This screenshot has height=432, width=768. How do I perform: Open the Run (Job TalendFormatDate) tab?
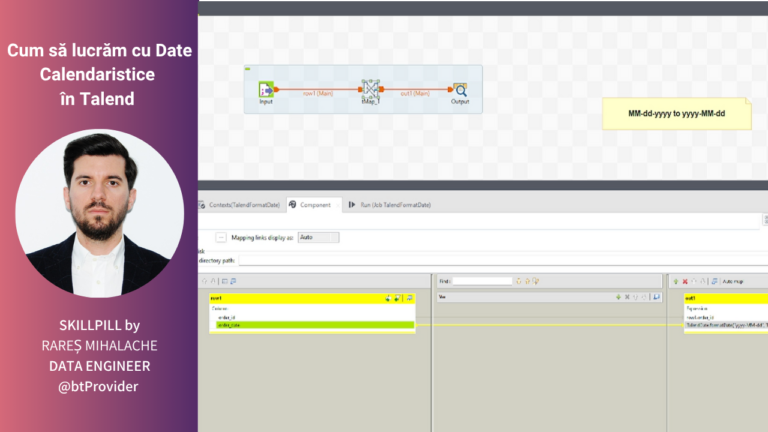(x=390, y=205)
